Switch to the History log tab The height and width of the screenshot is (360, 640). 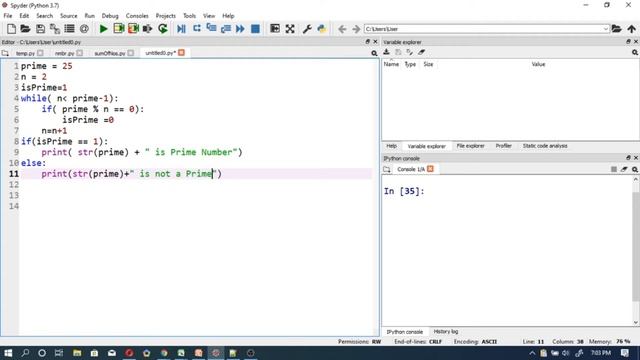445,331
